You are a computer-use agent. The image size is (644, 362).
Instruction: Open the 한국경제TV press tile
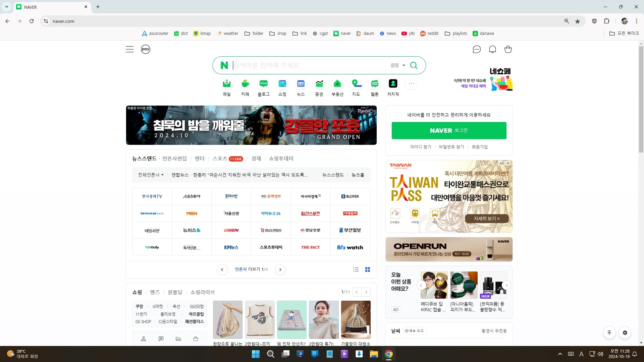coord(152,196)
